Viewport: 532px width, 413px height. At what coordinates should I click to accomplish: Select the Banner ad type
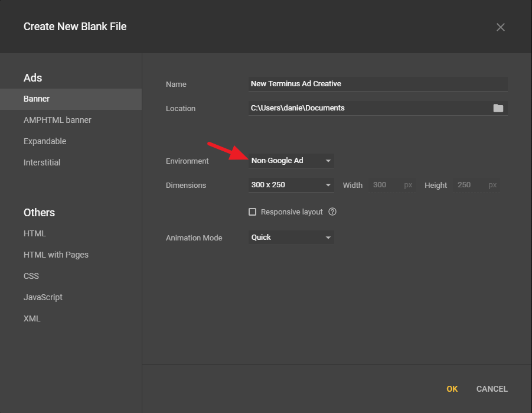(71, 99)
